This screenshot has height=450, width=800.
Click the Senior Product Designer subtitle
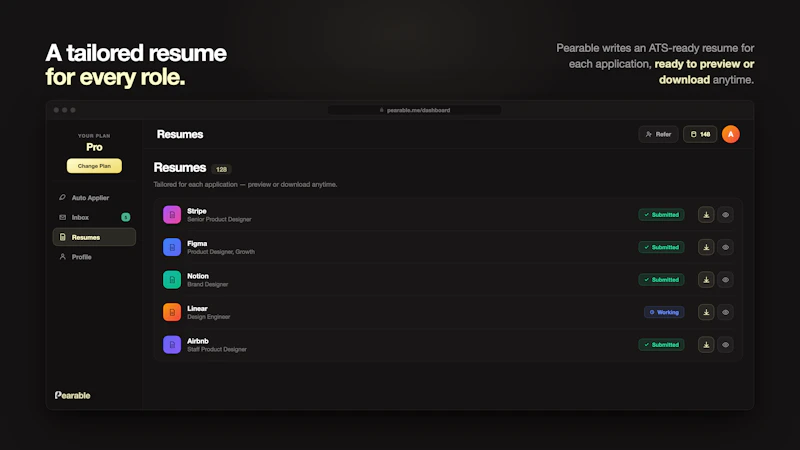pos(219,219)
